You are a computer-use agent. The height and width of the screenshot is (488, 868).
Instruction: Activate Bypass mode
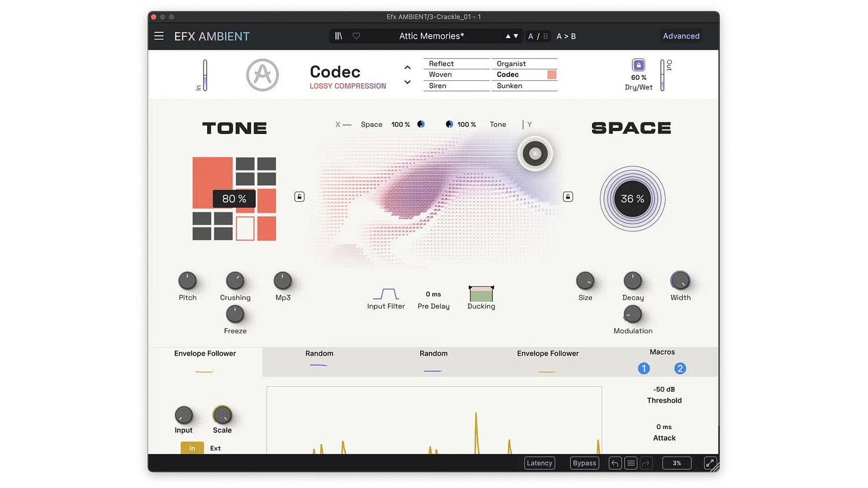coord(584,463)
